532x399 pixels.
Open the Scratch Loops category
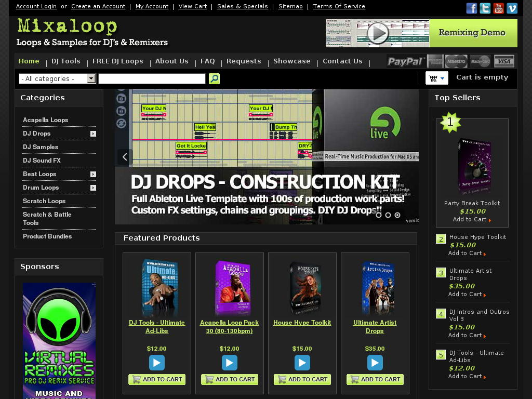[44, 202]
